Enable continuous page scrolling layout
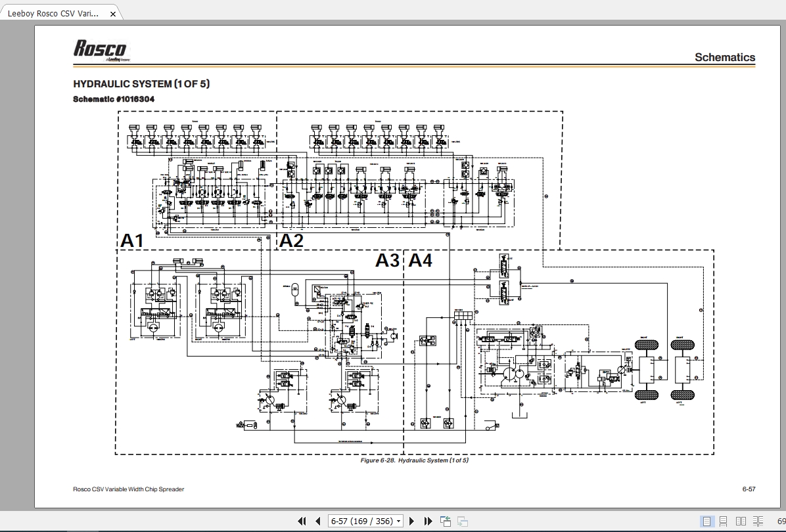 click(x=724, y=521)
